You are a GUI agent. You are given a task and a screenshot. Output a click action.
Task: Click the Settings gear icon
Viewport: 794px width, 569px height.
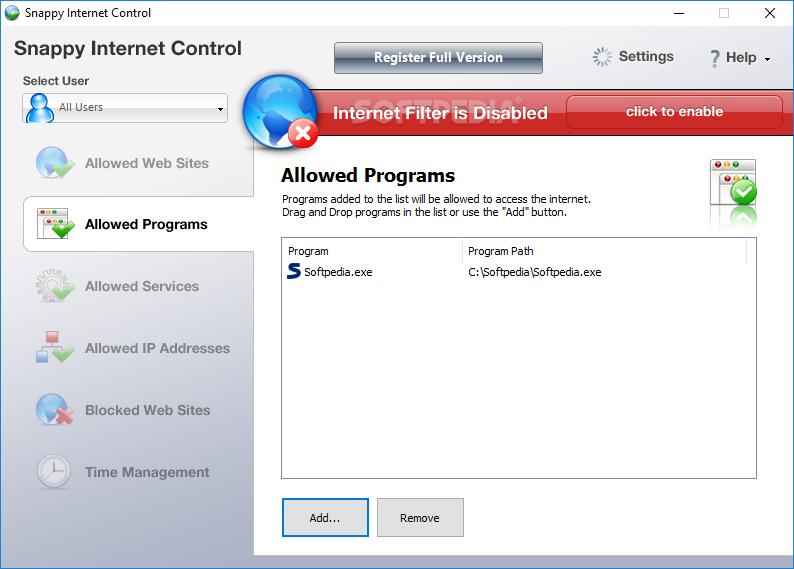(602, 57)
